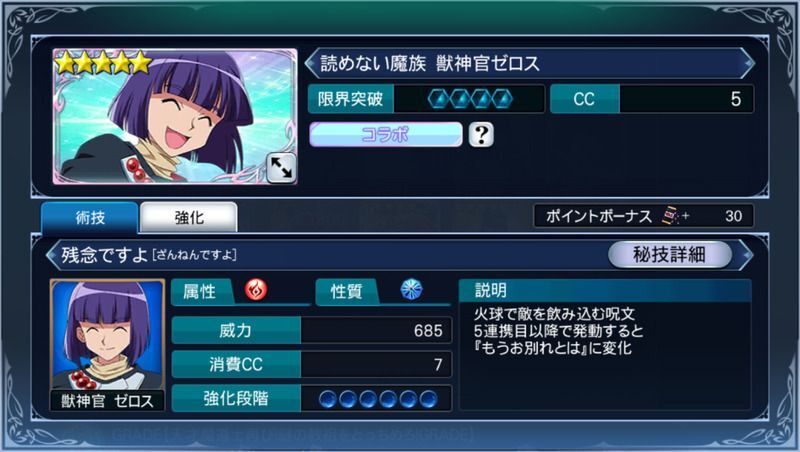Click the 消費CC 7 stat row
The image size is (800, 452).
point(312,364)
